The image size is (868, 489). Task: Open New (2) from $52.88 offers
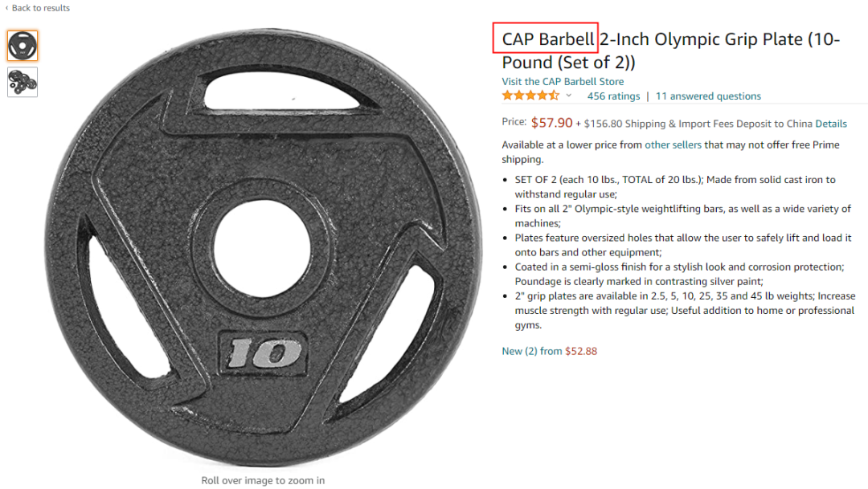549,351
